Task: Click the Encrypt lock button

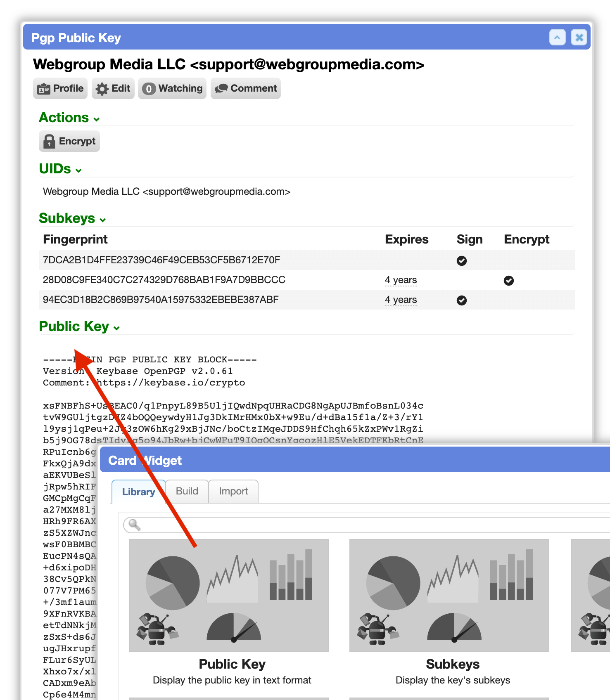Action: coord(69,141)
